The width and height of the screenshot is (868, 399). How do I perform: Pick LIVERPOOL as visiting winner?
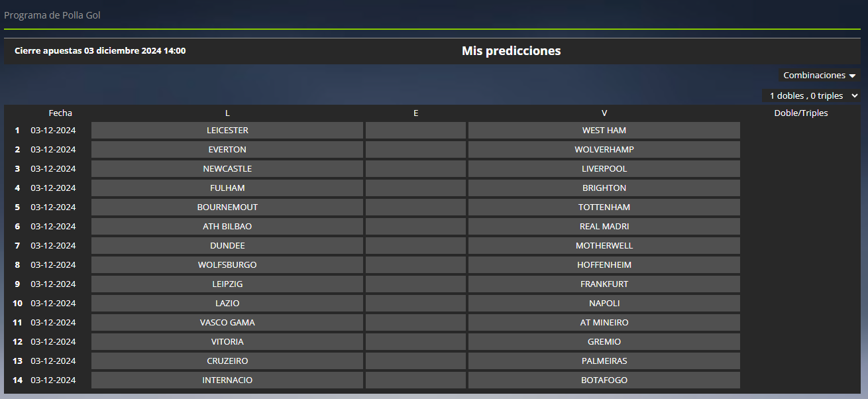coord(604,169)
